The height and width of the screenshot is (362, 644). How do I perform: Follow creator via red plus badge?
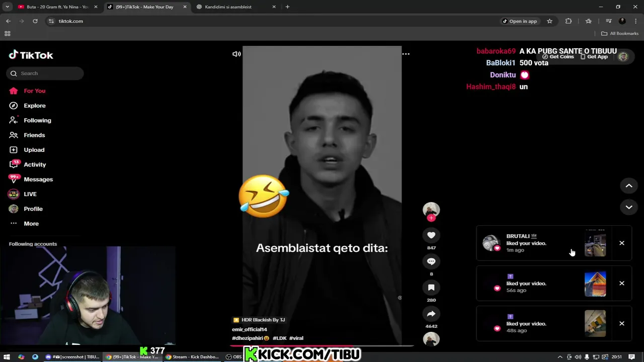point(431,218)
